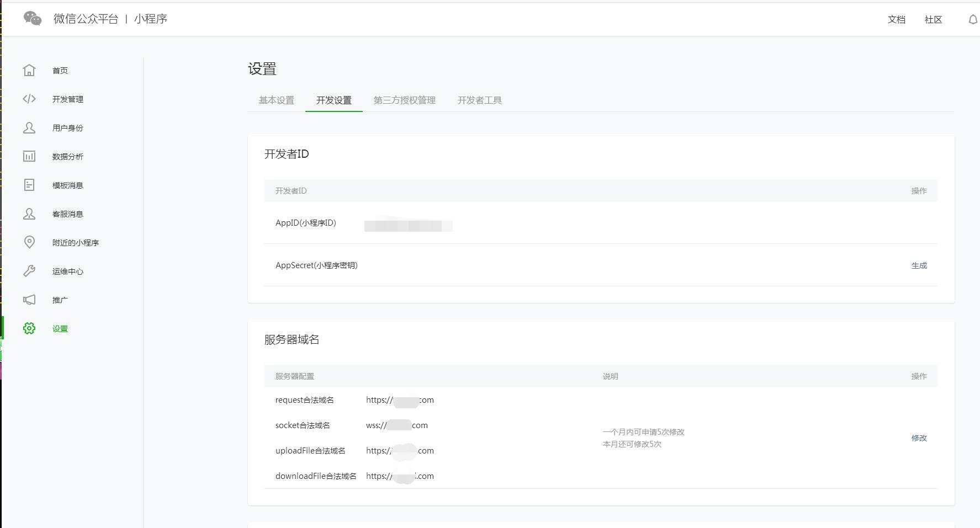
Task: Select the 开发设置 tab
Action: [x=333, y=100]
